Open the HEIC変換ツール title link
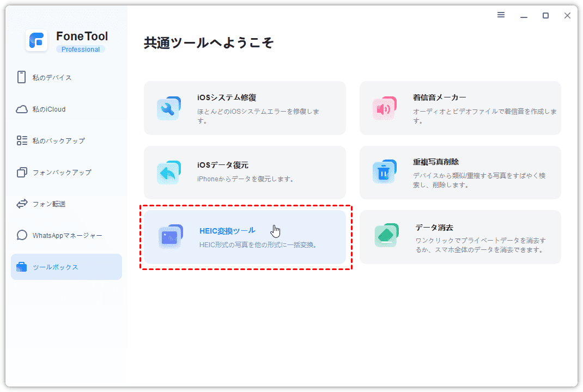This screenshot has width=583, height=392. tap(227, 230)
